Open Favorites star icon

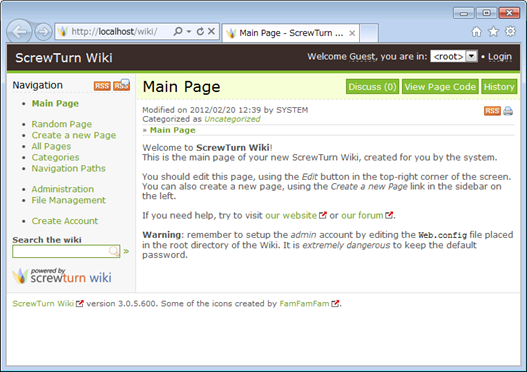pyautogui.click(x=493, y=32)
